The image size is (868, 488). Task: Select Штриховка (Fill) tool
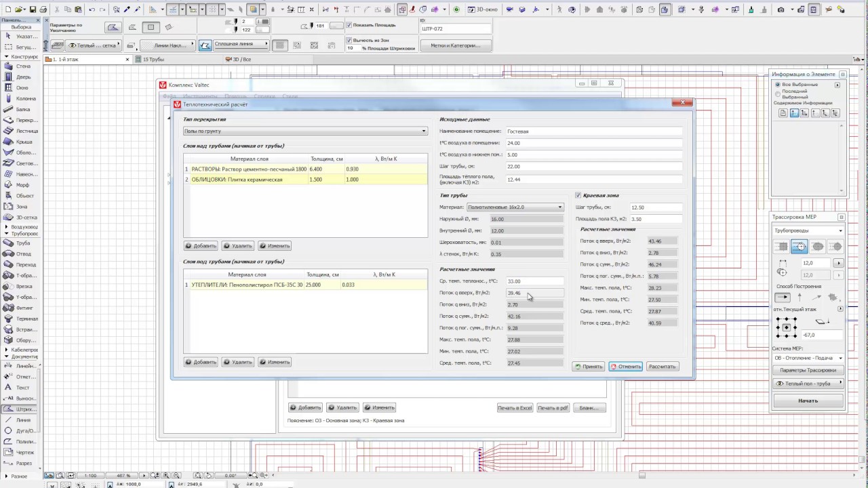pyautogui.click(x=21, y=409)
